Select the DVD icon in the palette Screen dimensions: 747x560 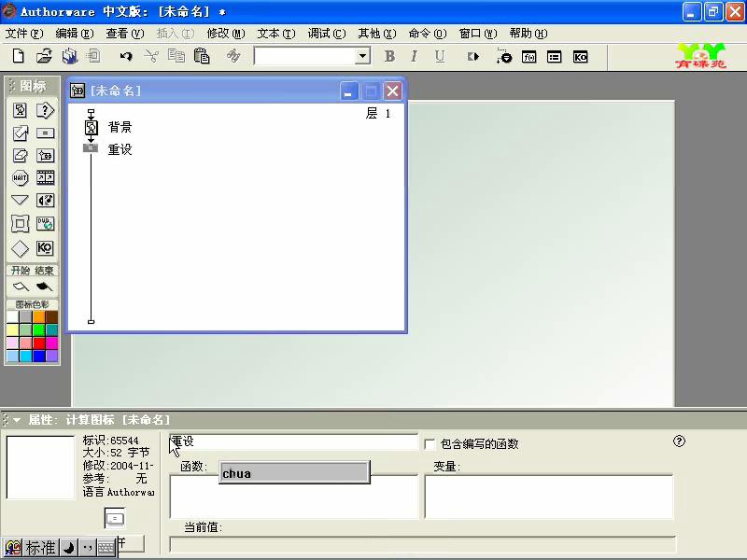(45, 223)
